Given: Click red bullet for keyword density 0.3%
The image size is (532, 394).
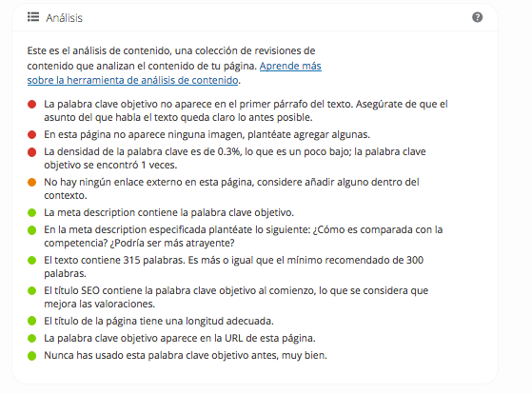Looking at the screenshot, I should pos(32,152).
